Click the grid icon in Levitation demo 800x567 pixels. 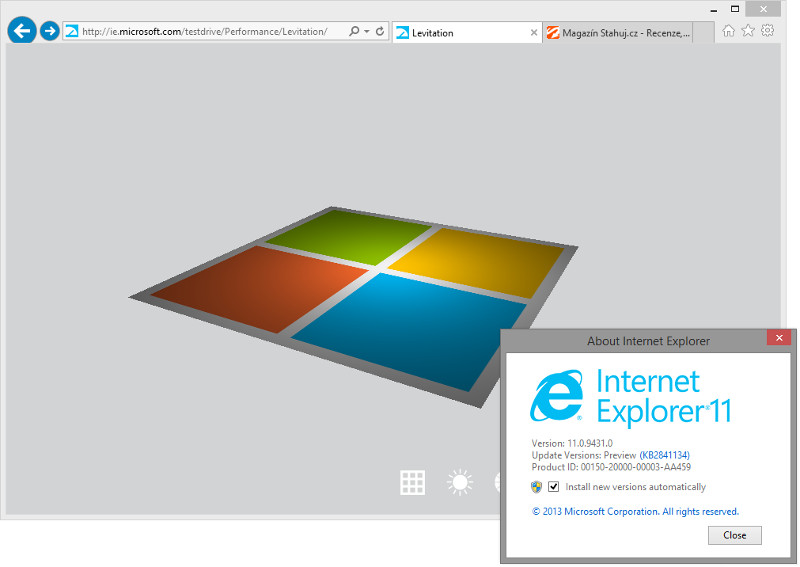click(412, 482)
